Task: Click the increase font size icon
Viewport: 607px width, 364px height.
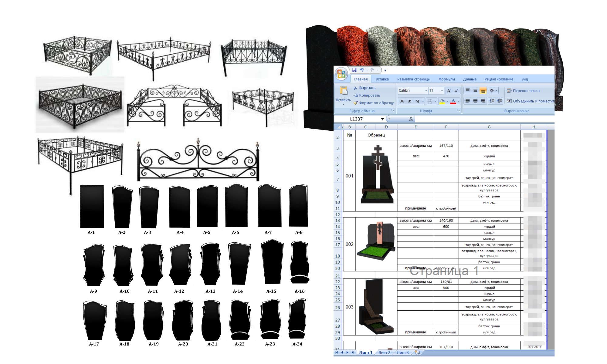Action: [449, 91]
